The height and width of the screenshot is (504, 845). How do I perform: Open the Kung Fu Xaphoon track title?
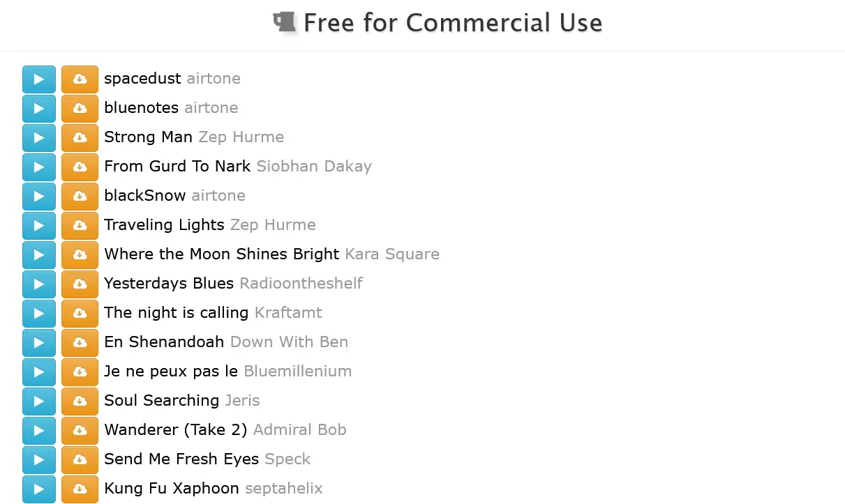[172, 488]
